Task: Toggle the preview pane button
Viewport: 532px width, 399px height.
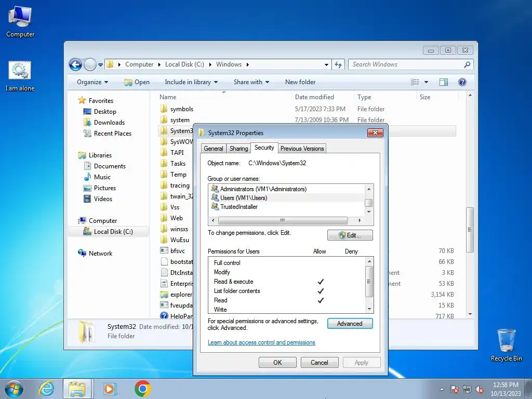Action: coord(444,82)
